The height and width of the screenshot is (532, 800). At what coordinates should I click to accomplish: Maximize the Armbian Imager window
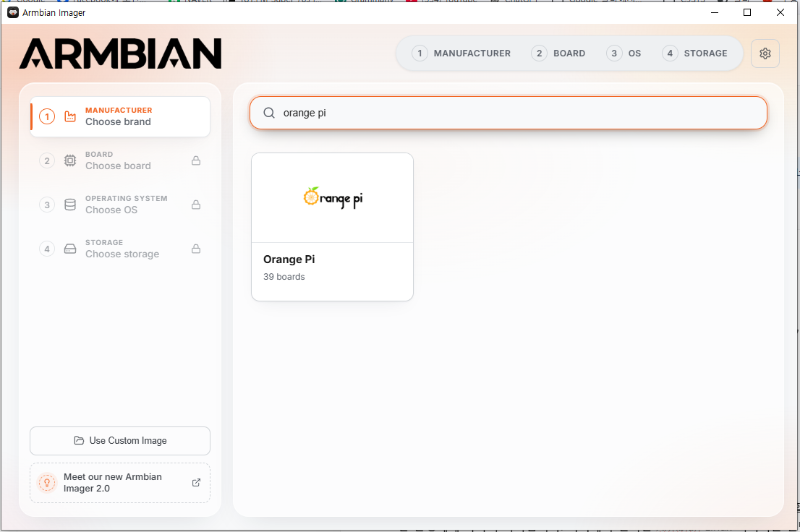[x=747, y=12]
